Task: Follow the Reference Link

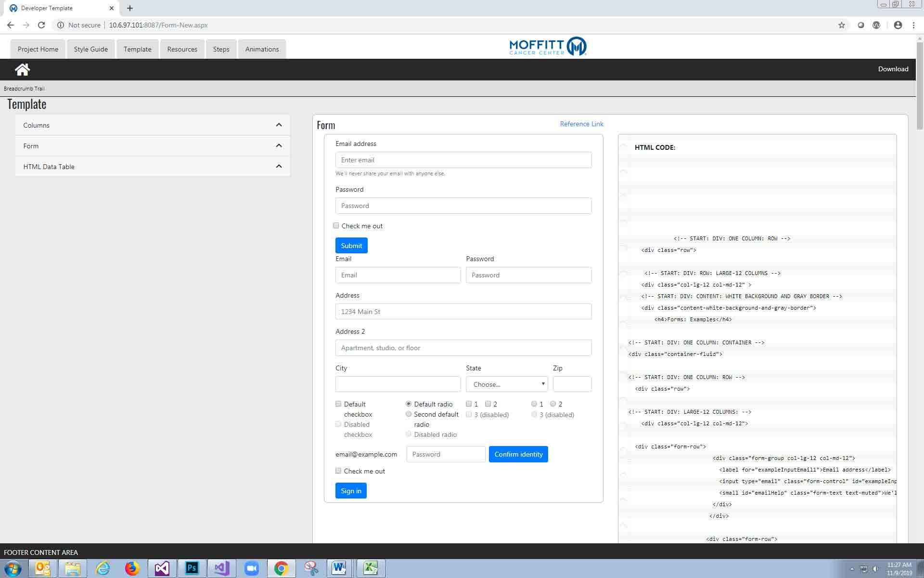Action: pyautogui.click(x=581, y=124)
